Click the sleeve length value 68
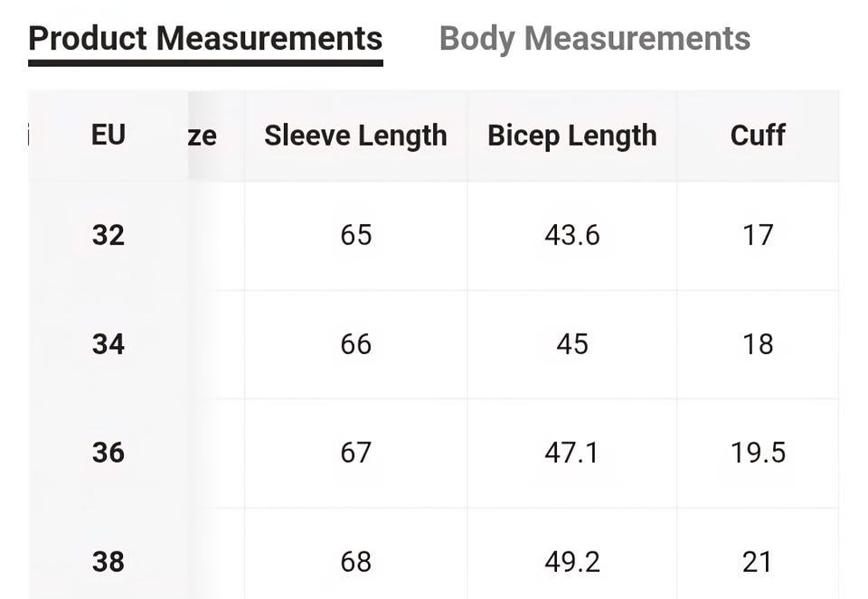This screenshot has width=868, height=599. pos(356,562)
